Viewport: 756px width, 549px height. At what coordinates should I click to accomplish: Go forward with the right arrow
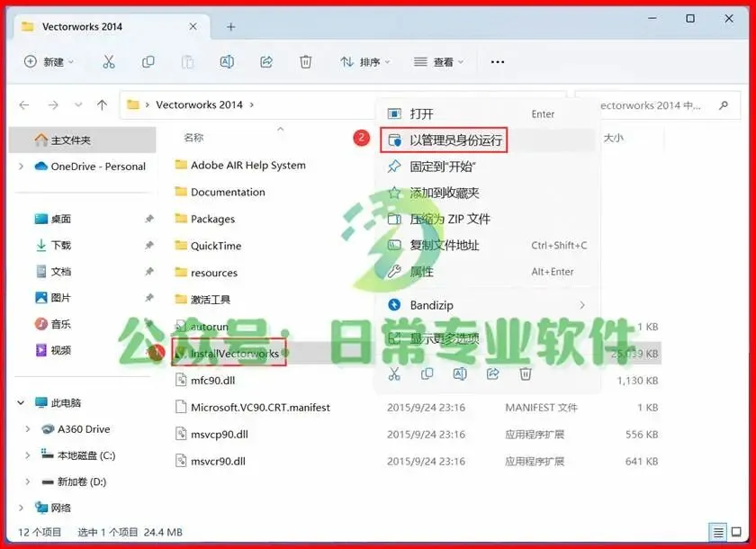coord(53,104)
